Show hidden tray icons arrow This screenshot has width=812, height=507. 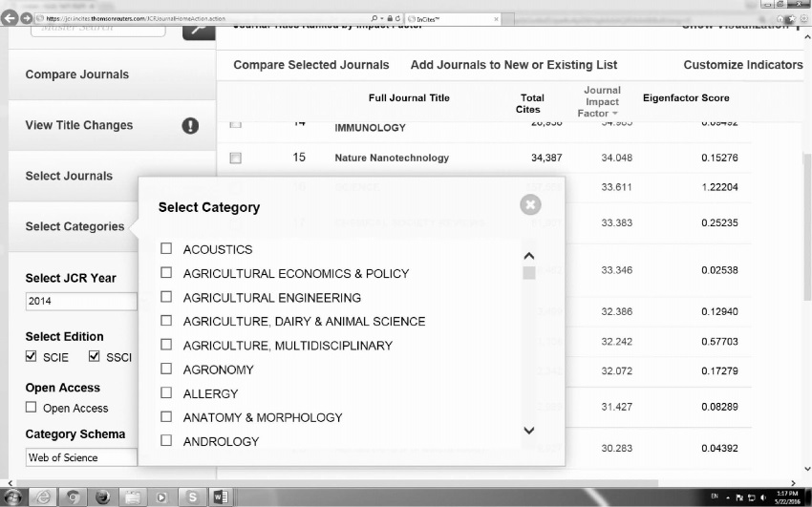pos(728,497)
